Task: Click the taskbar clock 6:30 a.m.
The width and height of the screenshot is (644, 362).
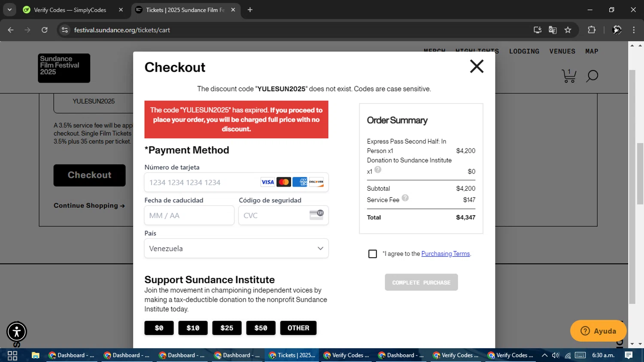Action: pos(603,355)
